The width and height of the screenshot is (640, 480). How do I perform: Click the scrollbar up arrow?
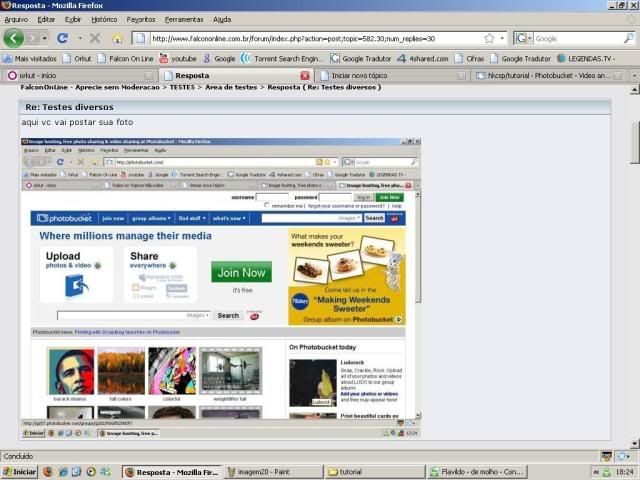635,89
